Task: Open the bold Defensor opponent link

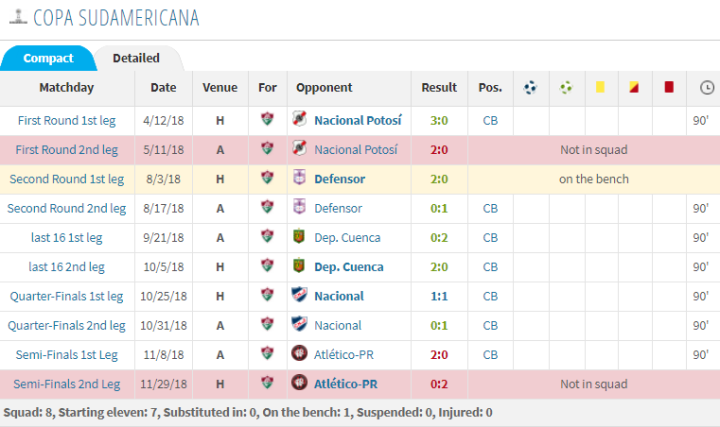Action: pos(339,179)
